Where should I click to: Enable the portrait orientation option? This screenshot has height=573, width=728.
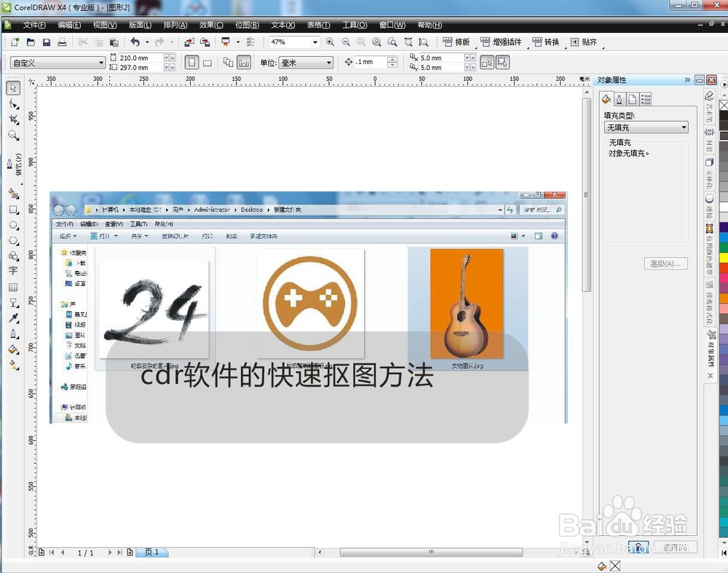191,63
